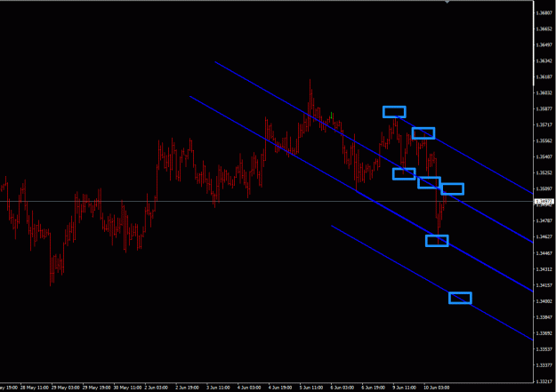Viewport: 556px width, 392px height.
Task: Click the 29 May 03:00 time label
Action: (x=66, y=388)
